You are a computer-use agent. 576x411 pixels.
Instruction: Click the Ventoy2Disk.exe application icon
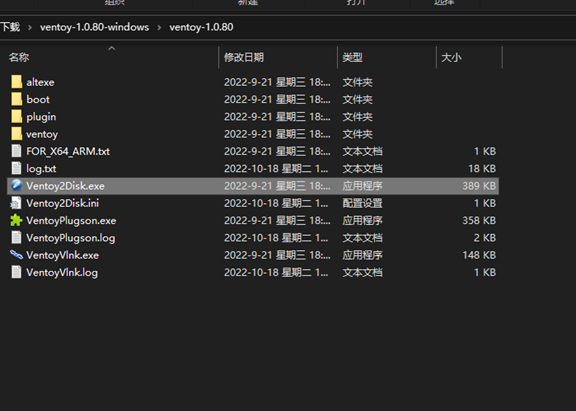pyautogui.click(x=17, y=185)
